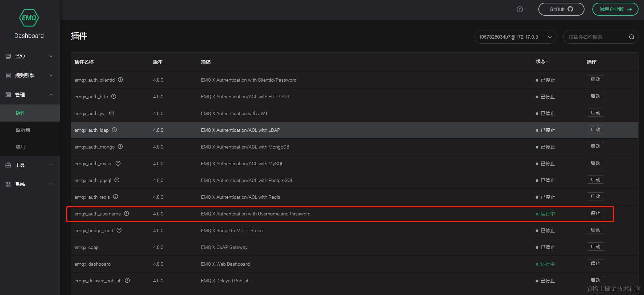Click the 规则引擎 sidebar icon
The height and width of the screenshot is (295, 644).
8,75
